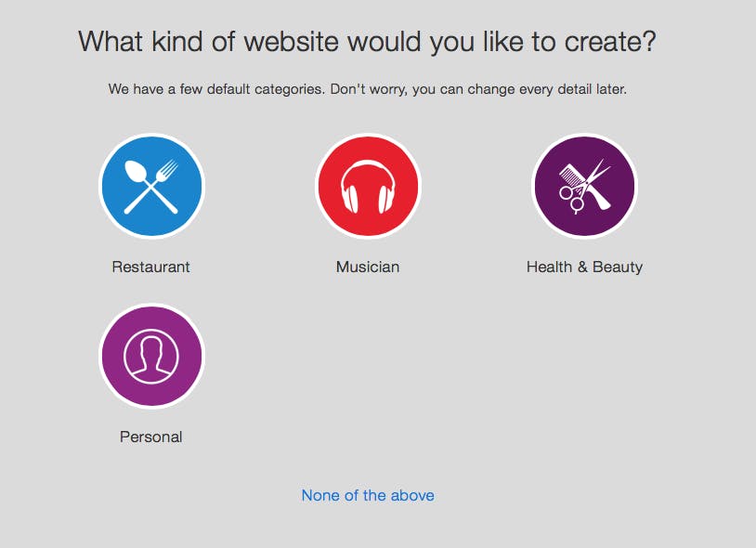The height and width of the screenshot is (548, 756).
Task: Click the subtitle about default categories
Action: [367, 90]
